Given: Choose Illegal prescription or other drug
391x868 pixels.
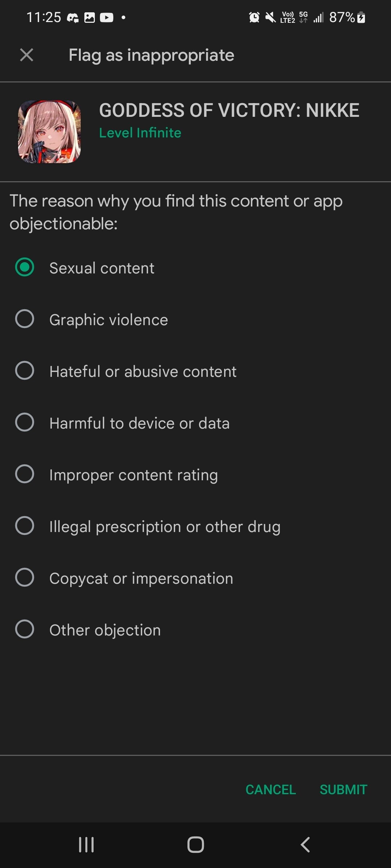Looking at the screenshot, I should point(25,526).
